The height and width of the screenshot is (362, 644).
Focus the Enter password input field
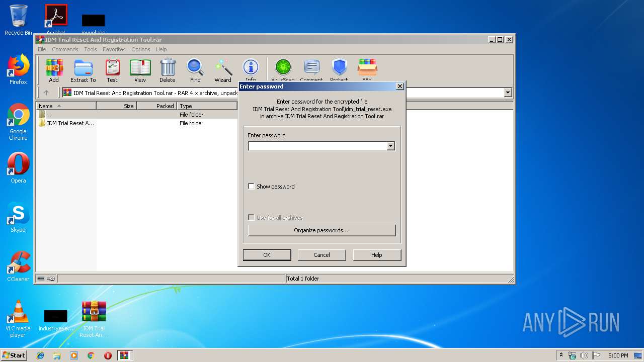pos(317,146)
